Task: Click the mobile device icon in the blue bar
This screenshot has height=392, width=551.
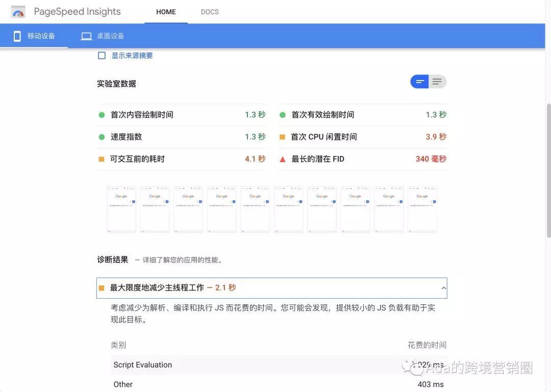Action: click(x=16, y=36)
